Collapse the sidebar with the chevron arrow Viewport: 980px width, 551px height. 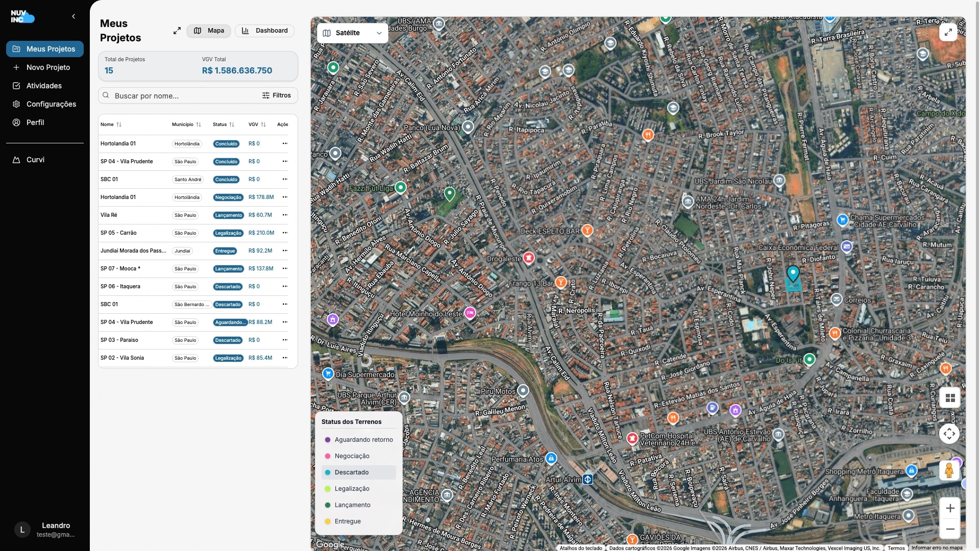(73, 16)
